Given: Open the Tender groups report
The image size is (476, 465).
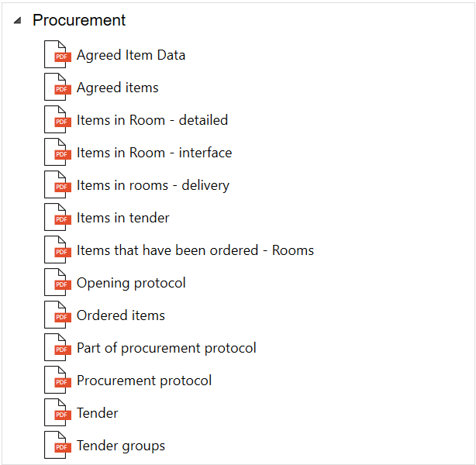Looking at the screenshot, I should pyautogui.click(x=120, y=446).
